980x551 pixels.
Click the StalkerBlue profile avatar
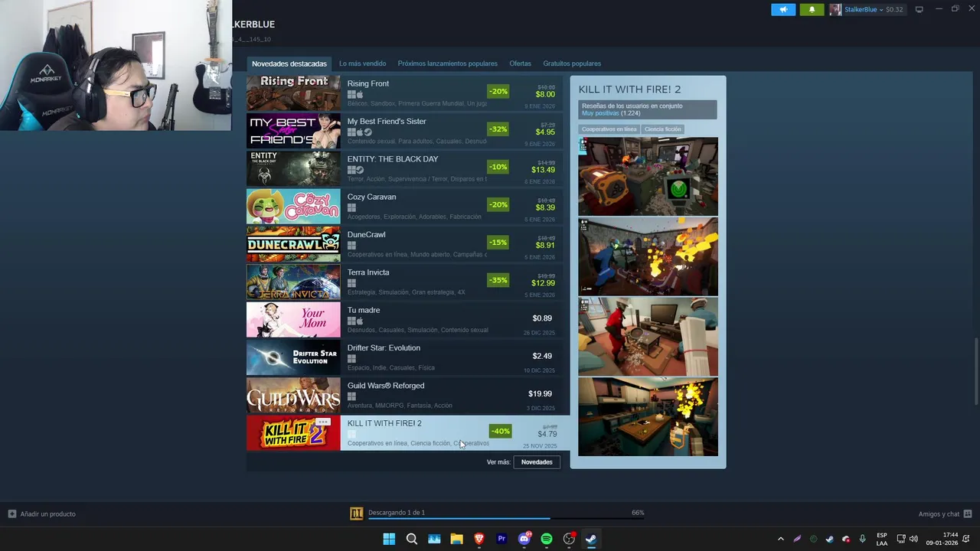pos(835,9)
